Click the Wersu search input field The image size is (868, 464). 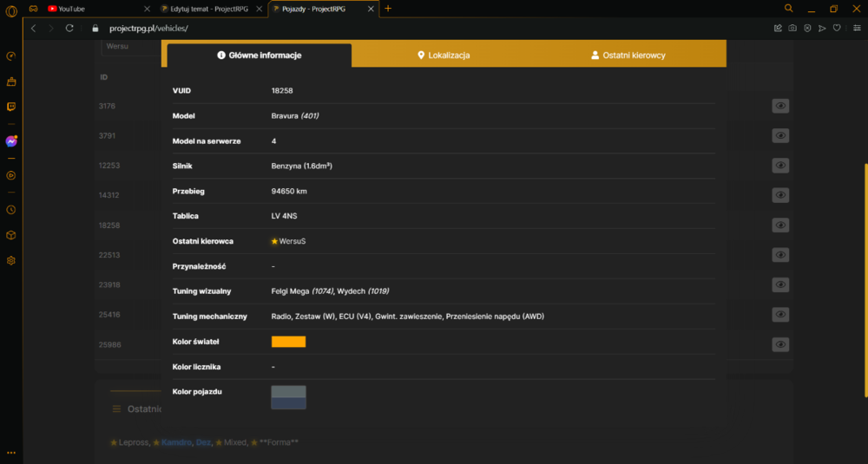click(131, 47)
